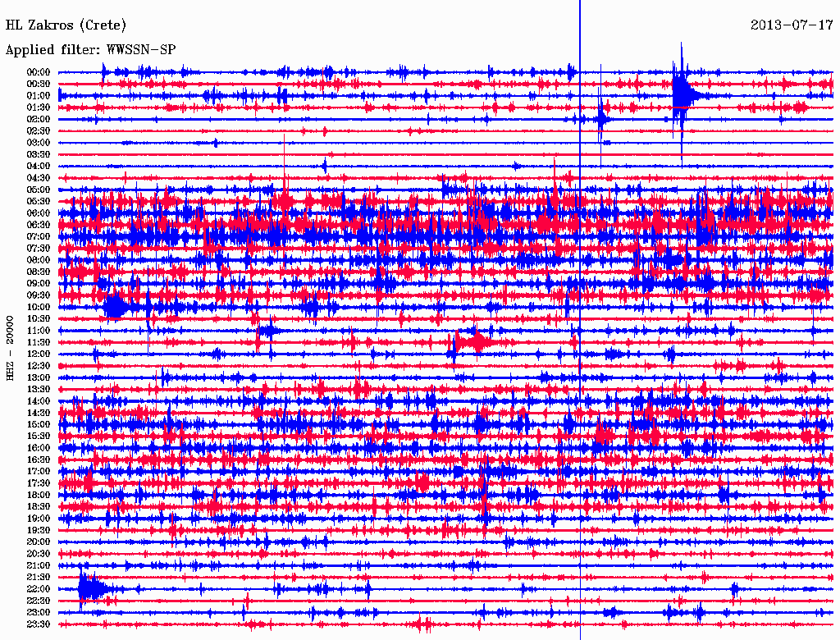Click the 'HL Zakros (Crete)' station title
Image resolution: width=840 pixels, height=640 pixels.
click(x=66, y=25)
